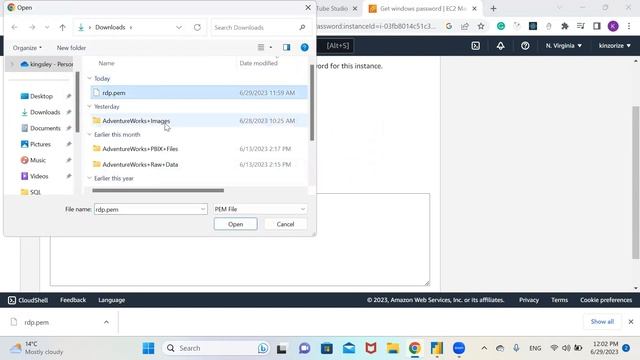
Task: Share this page from the address bar
Action: point(464,26)
